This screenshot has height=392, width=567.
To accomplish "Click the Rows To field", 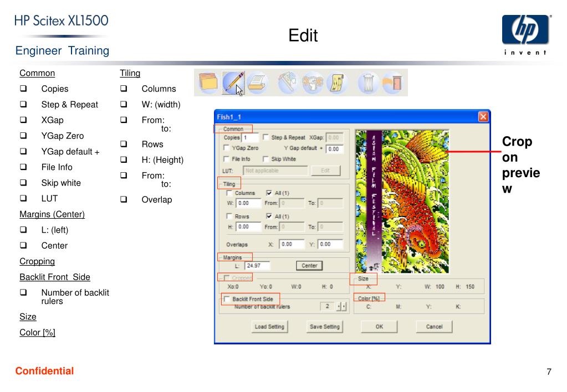I will 330,227.
